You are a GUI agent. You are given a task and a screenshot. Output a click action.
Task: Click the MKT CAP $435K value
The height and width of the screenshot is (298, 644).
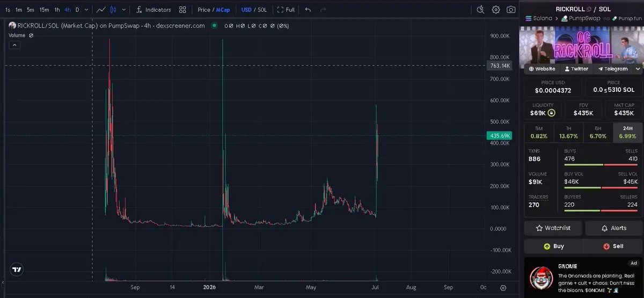pos(624,113)
